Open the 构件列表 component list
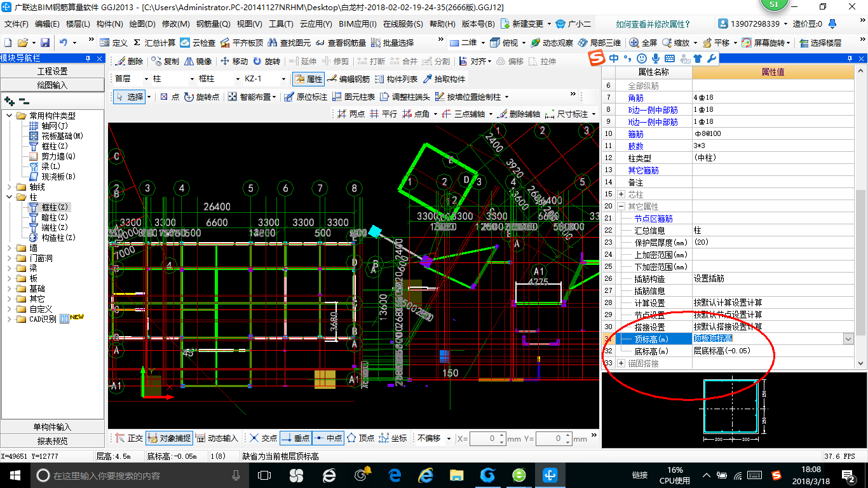The image size is (868, 488). coord(396,79)
